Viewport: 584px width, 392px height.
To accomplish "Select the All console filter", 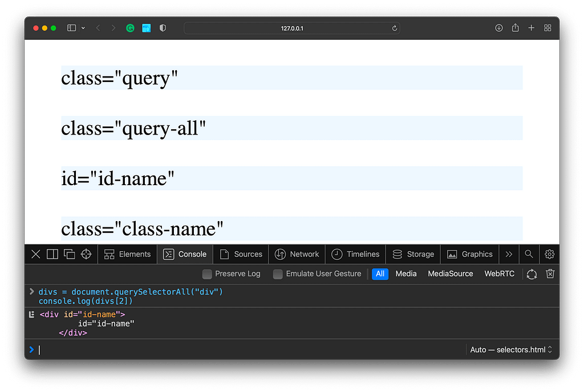I will [380, 273].
